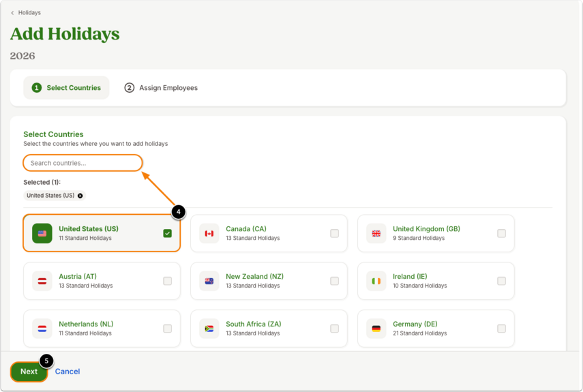
Task: Click the United Kingdom (GB) label
Action: [x=426, y=229]
